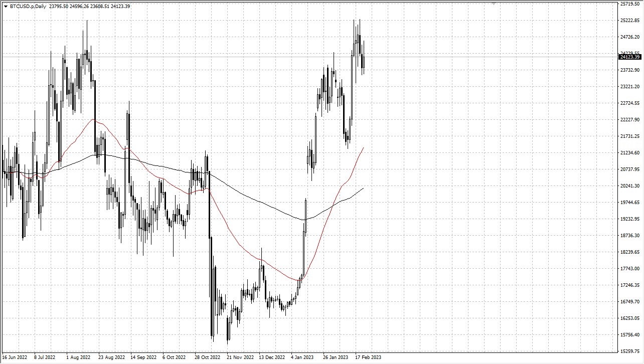The width and height of the screenshot is (644, 364).
Task: Click the 25719.50 price scale label
Action: 629,4
